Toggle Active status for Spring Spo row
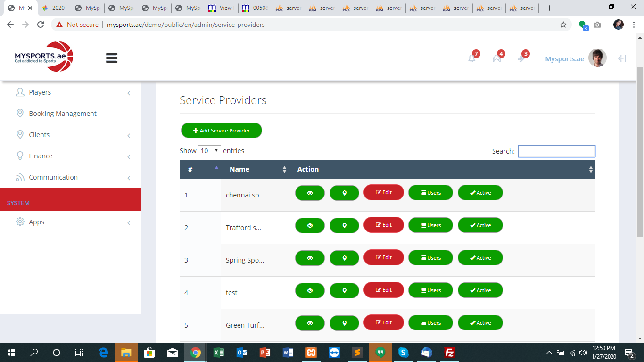 pyautogui.click(x=480, y=258)
